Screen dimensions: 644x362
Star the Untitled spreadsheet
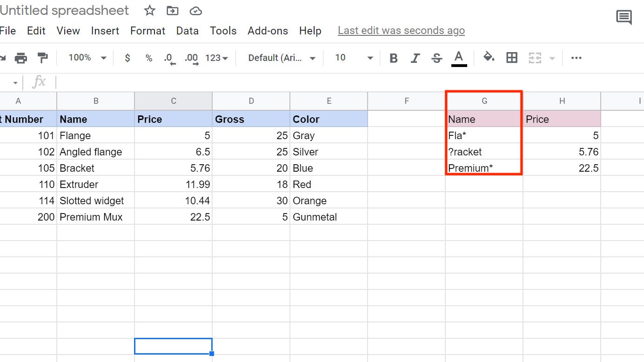click(149, 10)
